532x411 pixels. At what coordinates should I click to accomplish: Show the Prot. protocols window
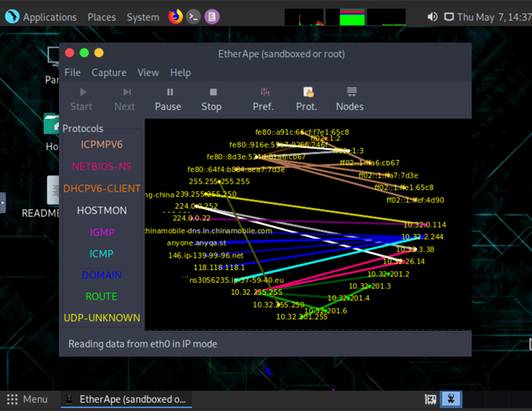(306, 99)
